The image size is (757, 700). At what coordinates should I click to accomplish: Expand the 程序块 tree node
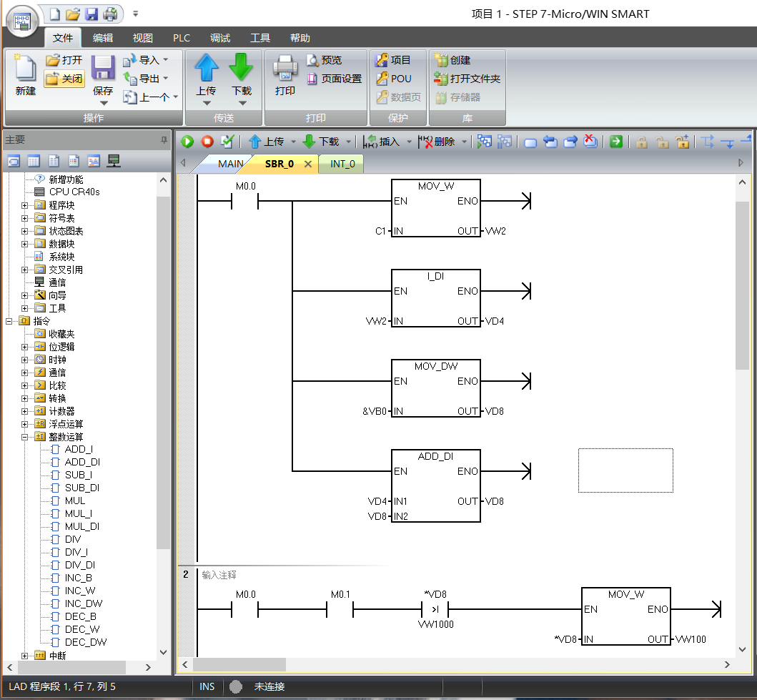pos(25,205)
